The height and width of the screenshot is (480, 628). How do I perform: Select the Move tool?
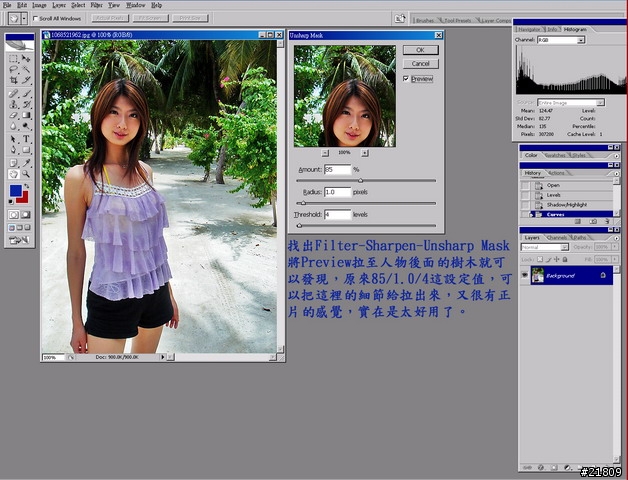(x=26, y=59)
